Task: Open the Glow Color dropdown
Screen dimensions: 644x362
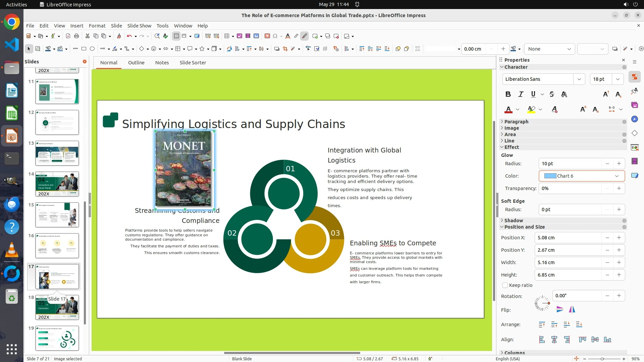Action: coord(616,176)
